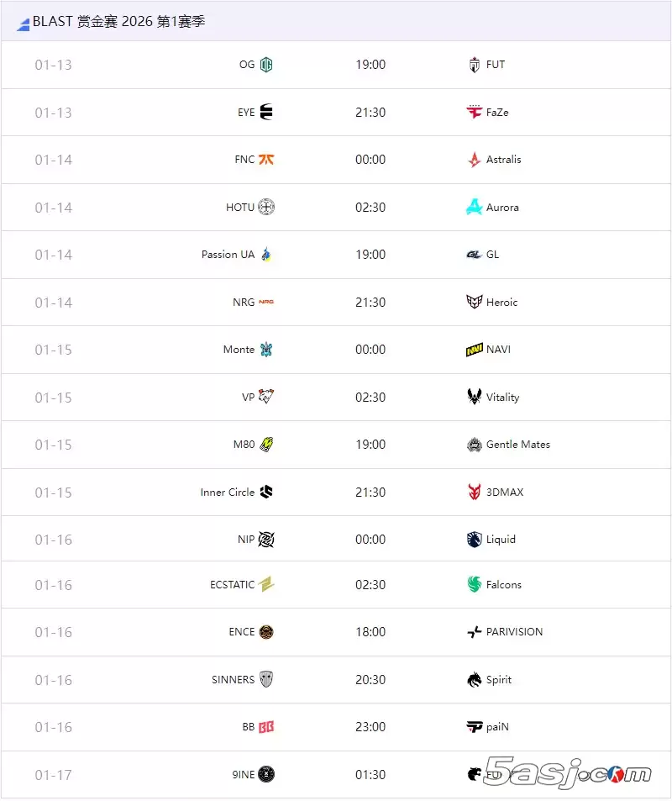The height and width of the screenshot is (801, 672).
Task: Click the Fnatic logo next to FNC
Action: (266, 160)
